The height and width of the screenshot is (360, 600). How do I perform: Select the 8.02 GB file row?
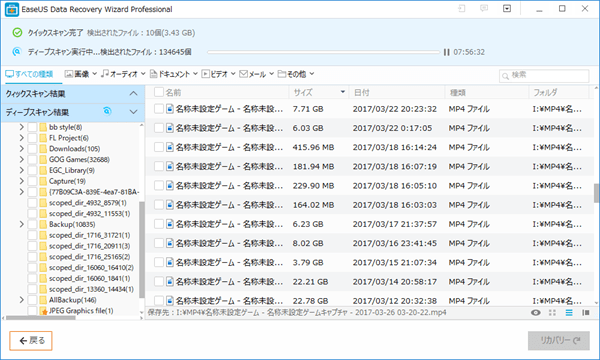point(369,243)
